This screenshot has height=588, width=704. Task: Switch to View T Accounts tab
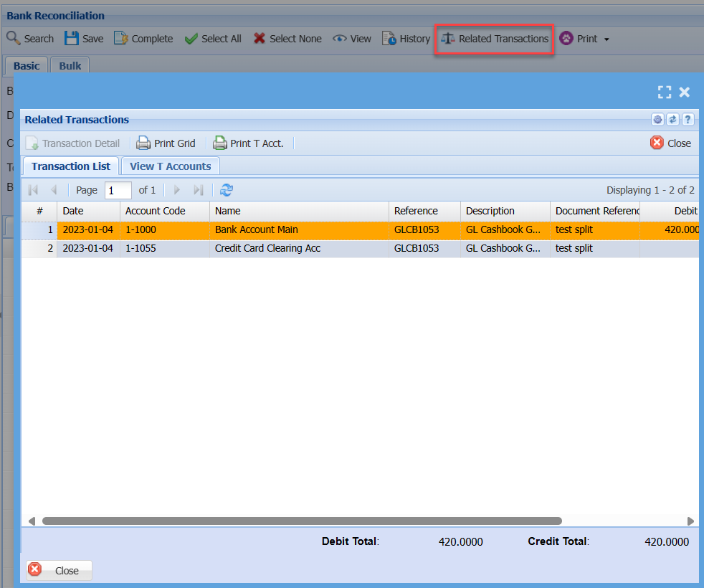point(170,166)
